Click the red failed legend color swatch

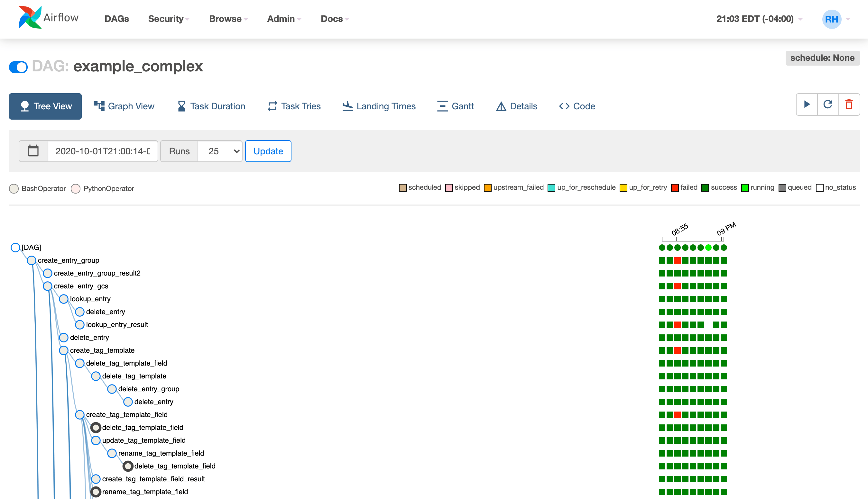pyautogui.click(x=675, y=187)
